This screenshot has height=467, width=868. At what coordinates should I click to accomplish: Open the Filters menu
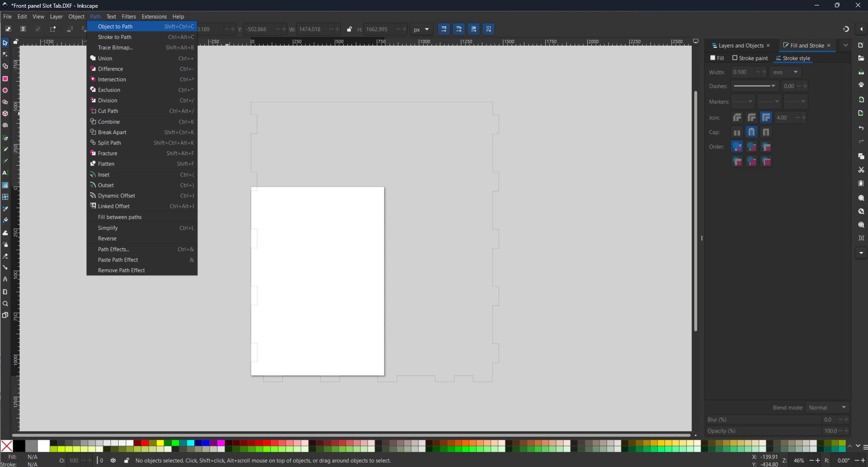(x=129, y=17)
